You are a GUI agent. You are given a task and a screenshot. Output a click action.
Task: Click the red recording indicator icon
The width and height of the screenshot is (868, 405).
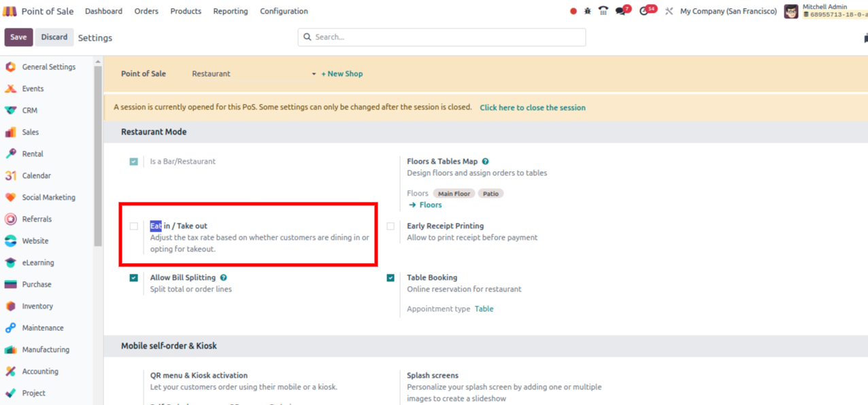(x=573, y=12)
